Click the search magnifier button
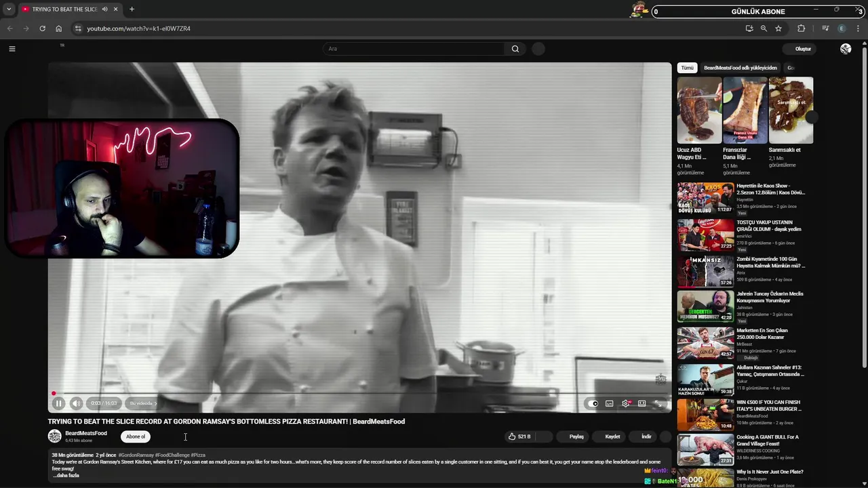The width and height of the screenshot is (868, 488). click(515, 49)
